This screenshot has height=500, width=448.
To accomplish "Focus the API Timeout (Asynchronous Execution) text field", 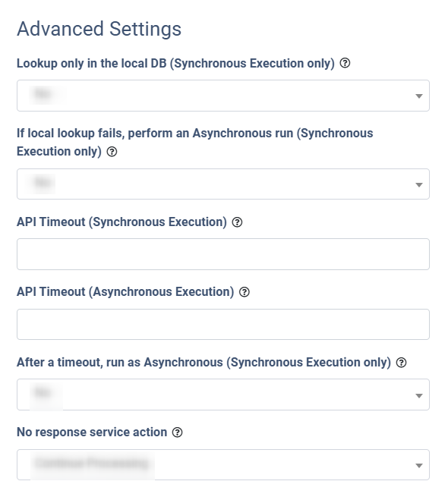I will 223,324.
